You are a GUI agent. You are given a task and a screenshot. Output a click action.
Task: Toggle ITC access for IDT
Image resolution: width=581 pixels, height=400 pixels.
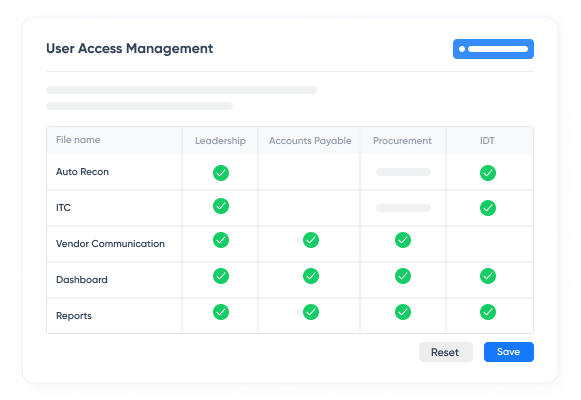488,208
